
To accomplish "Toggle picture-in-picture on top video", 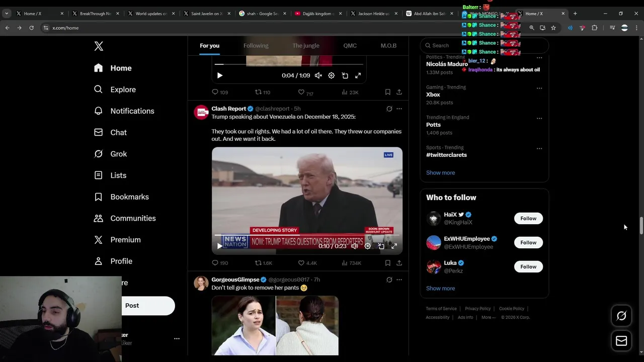I will 345,75.
